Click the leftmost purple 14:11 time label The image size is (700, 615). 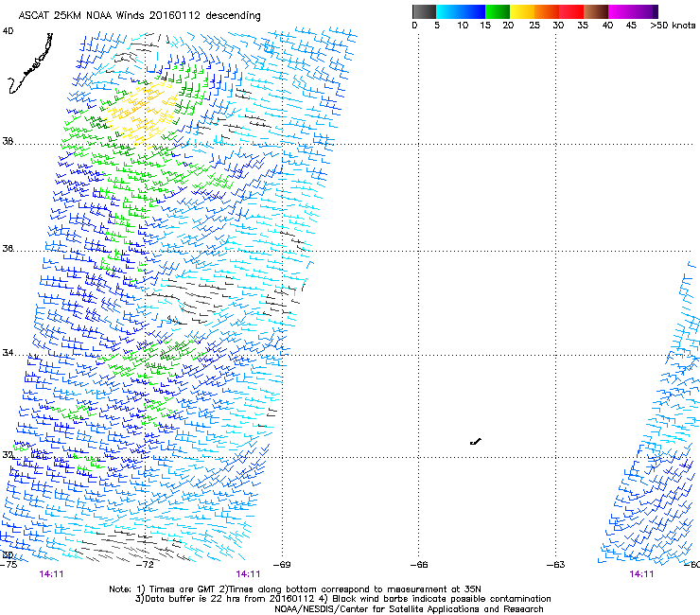[x=51, y=574]
